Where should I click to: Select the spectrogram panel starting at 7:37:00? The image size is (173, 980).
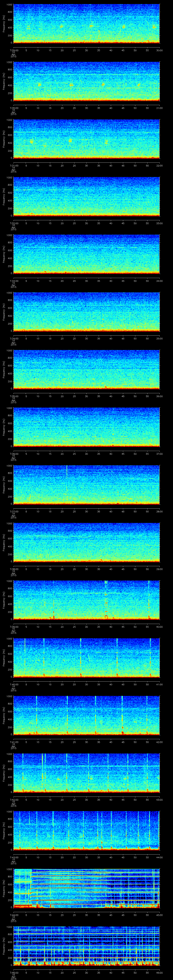(86, 485)
